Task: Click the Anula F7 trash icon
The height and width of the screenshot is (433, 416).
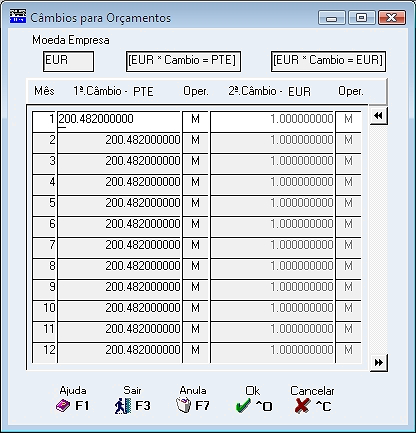Action: (x=183, y=405)
